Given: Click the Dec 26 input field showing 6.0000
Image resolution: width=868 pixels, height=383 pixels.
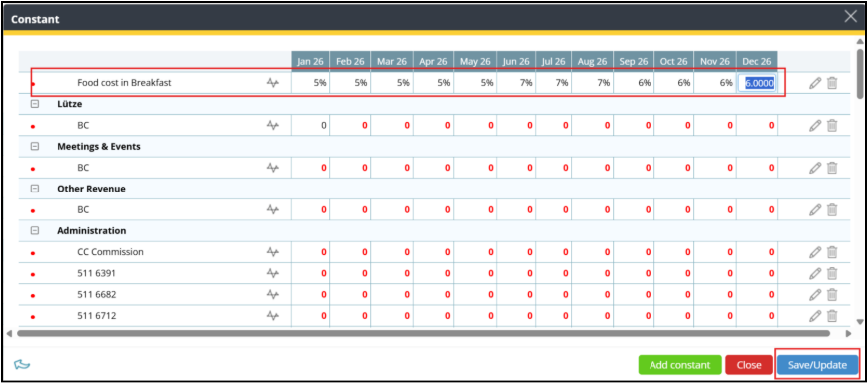Looking at the screenshot, I should click(758, 83).
